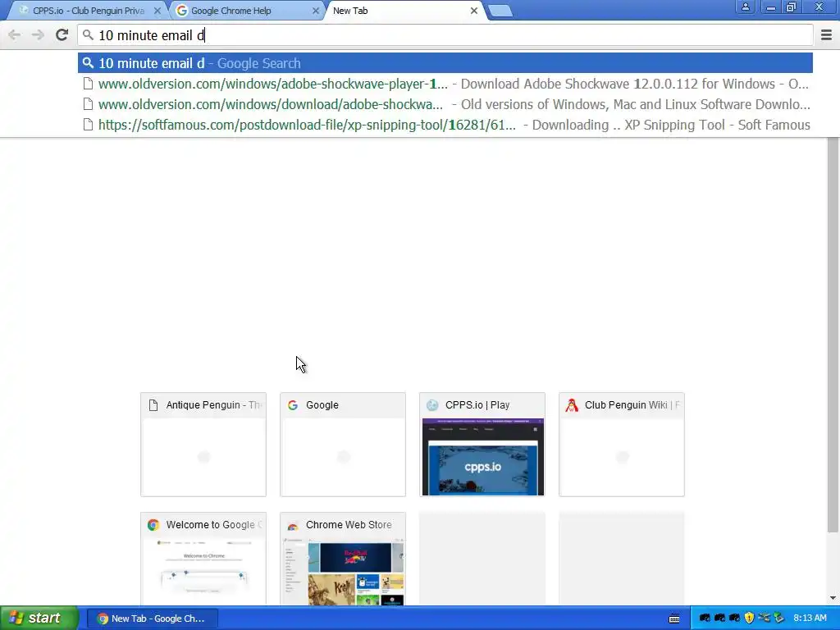
Task: Click the Google favicon on Google tile
Action: pyautogui.click(x=293, y=405)
